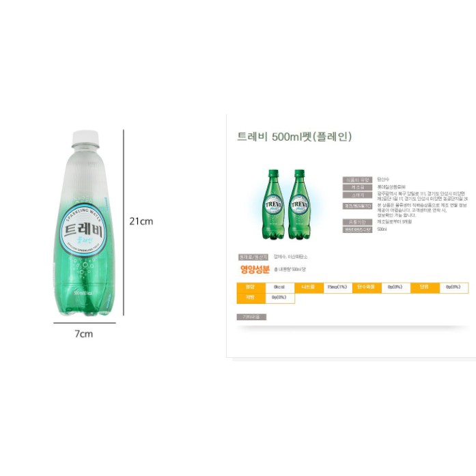The width and height of the screenshot is (476, 476).
Task: Click the 식품의 유형 gray label
Action: click(x=357, y=180)
